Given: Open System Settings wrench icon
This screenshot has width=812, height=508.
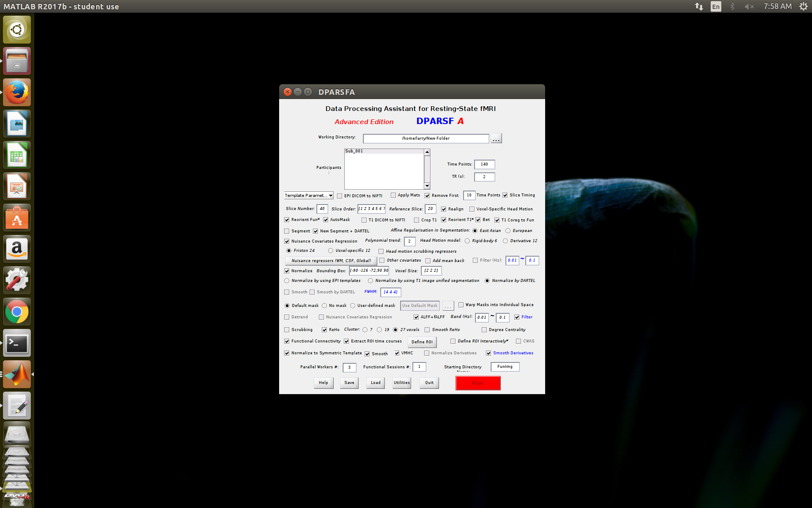Looking at the screenshot, I should click(x=17, y=280).
